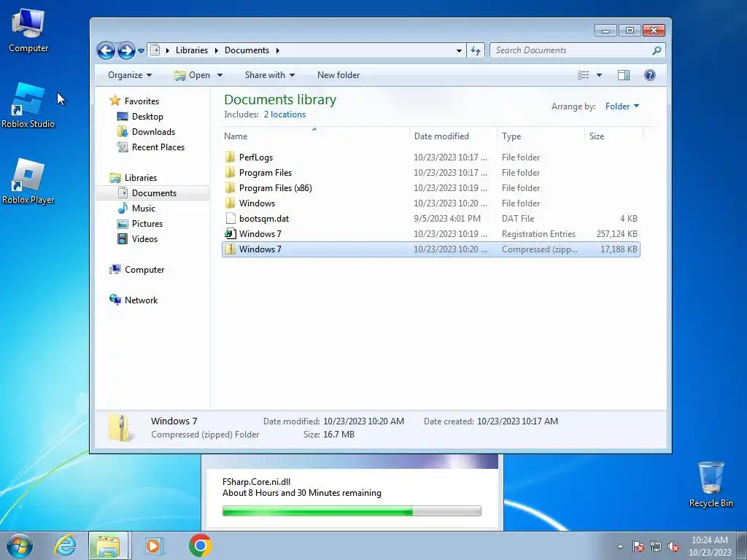Change your view icon in toolbar
747x560 pixels.
click(x=584, y=75)
